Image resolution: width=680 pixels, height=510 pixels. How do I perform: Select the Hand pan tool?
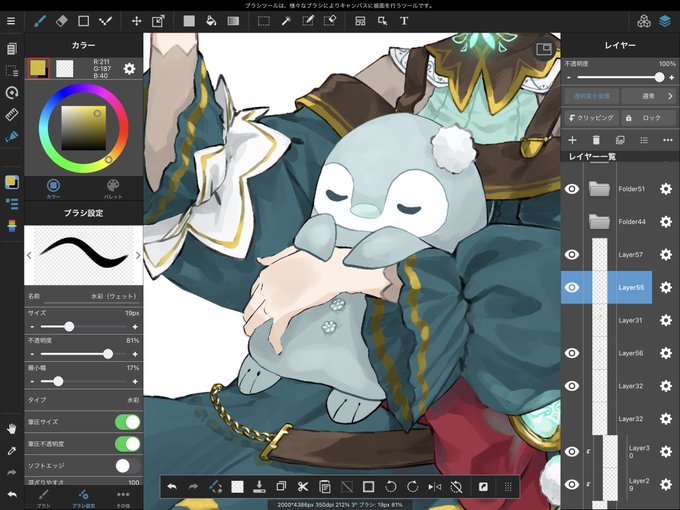click(x=12, y=429)
